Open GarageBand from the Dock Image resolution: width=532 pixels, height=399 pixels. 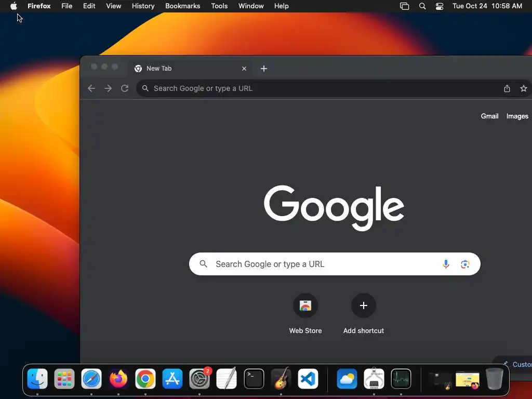pyautogui.click(x=281, y=379)
